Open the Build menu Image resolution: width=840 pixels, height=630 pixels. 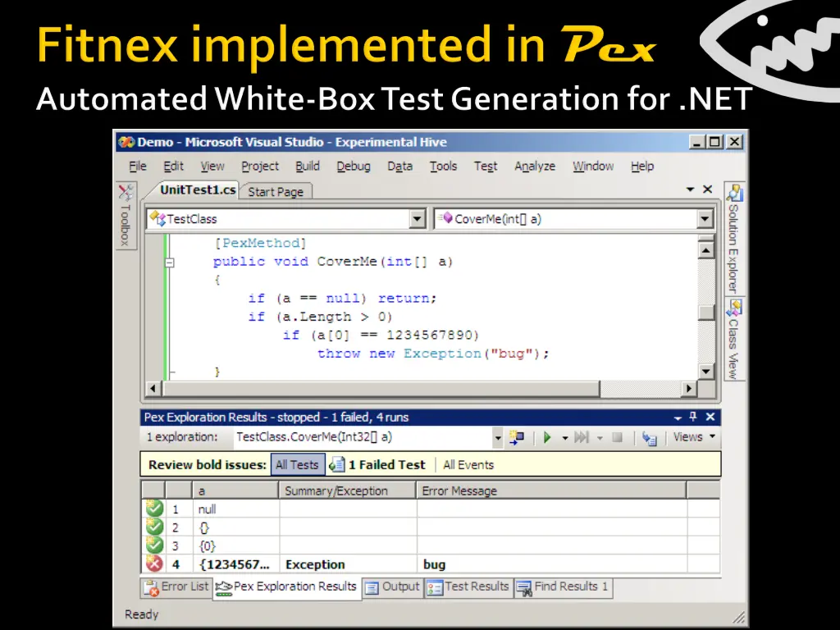point(308,166)
